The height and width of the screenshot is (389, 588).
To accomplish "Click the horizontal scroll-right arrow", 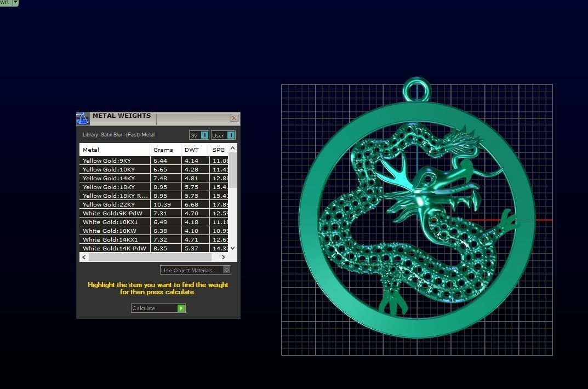I will pos(224,257).
